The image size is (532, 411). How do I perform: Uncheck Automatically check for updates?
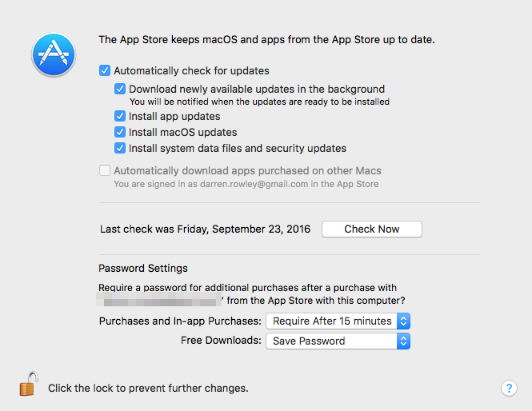[x=105, y=70]
